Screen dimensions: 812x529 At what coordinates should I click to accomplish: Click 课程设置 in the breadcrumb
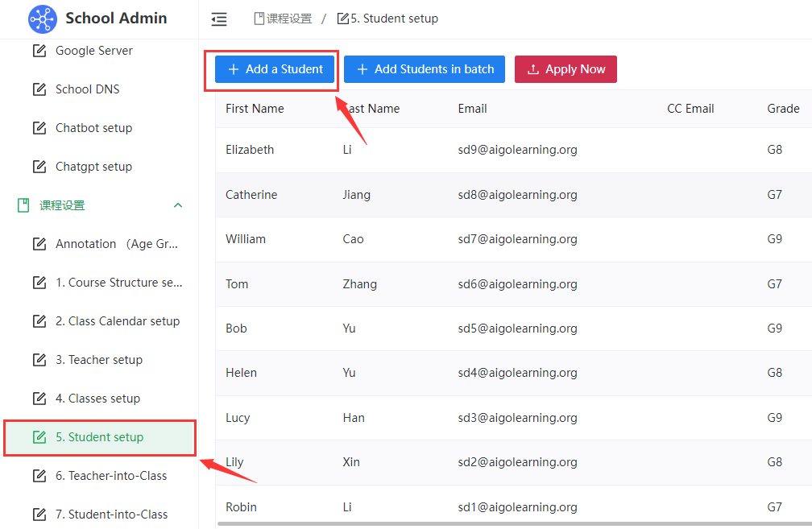tap(288, 19)
